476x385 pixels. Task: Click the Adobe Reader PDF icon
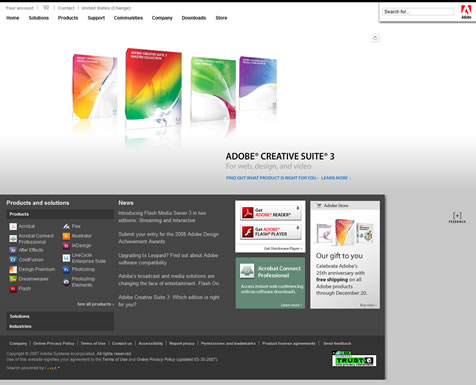tap(248, 212)
